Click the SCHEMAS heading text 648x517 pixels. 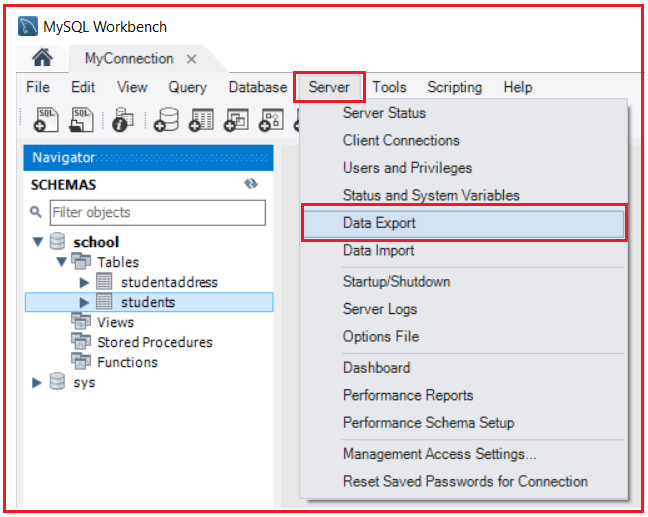[x=64, y=185]
